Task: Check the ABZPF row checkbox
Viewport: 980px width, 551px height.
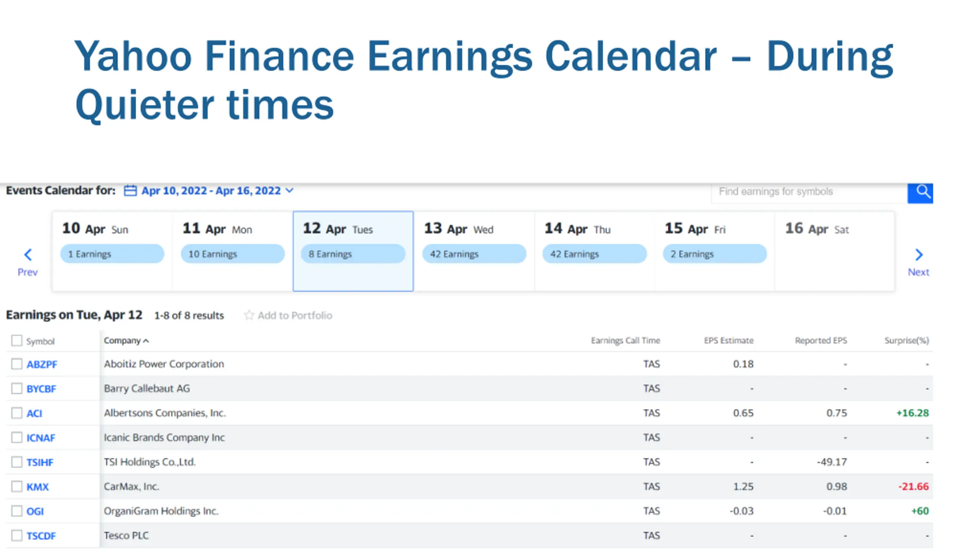Action: [x=16, y=364]
